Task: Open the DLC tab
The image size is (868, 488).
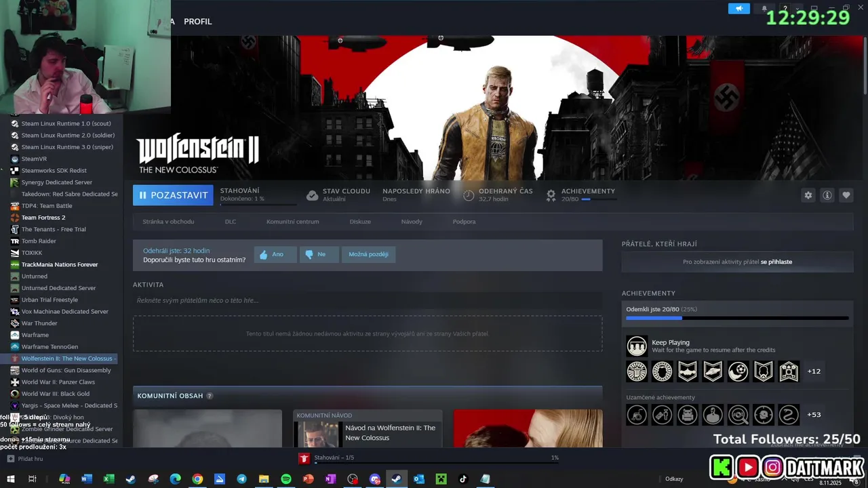Action: point(231,222)
